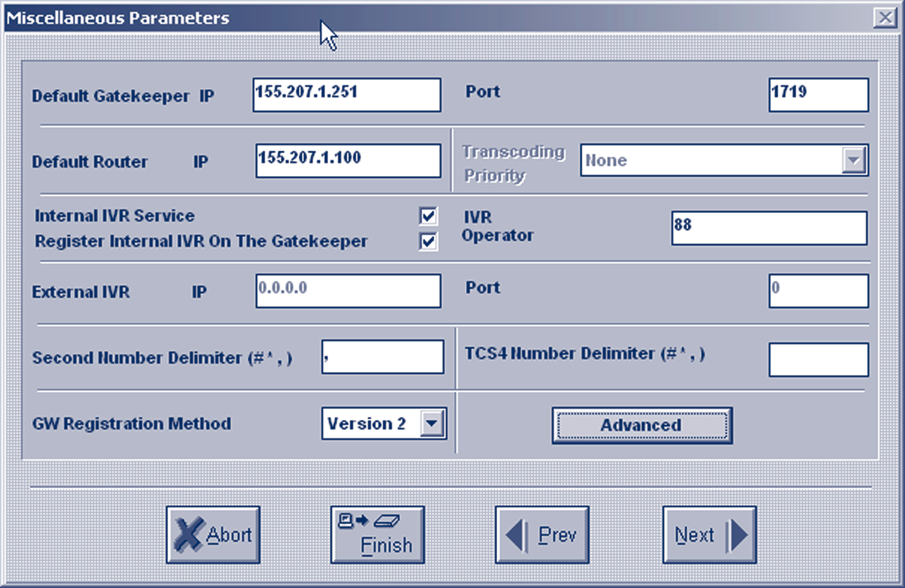
Task: Uncheck Register Internal IVR On The Gatekeeper
Action: (428, 241)
